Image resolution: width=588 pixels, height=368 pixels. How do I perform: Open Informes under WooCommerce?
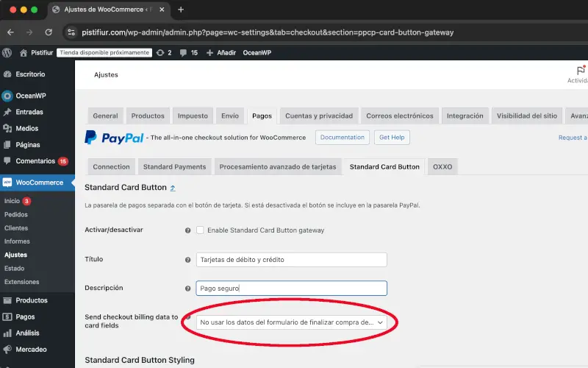tap(17, 241)
